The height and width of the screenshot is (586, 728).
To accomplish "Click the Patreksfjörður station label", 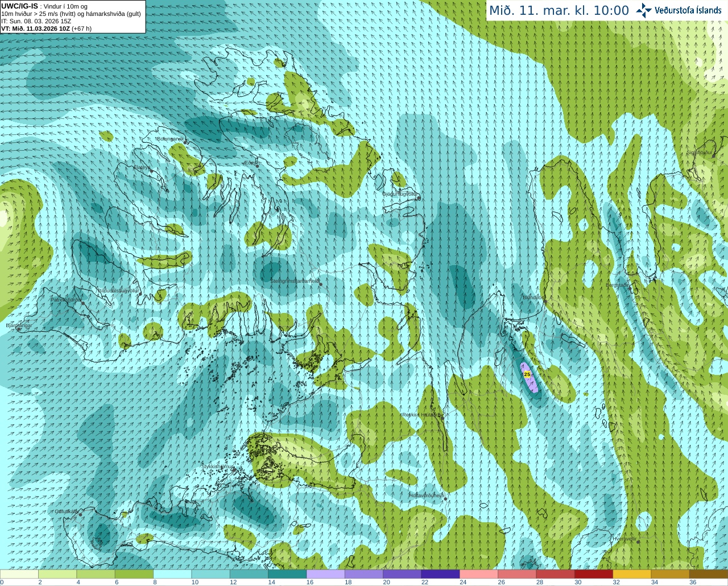I will tap(66, 299).
